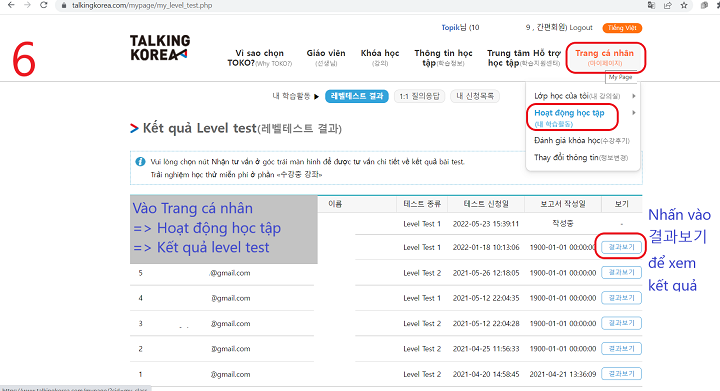
Task: Open the Khóa học menu
Action: click(x=380, y=58)
